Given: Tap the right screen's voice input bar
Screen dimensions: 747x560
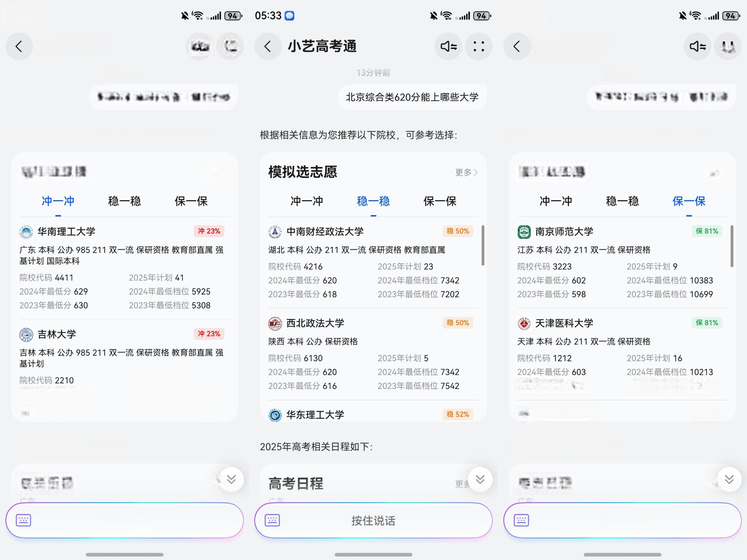Looking at the screenshot, I should pyautogui.click(x=622, y=520).
